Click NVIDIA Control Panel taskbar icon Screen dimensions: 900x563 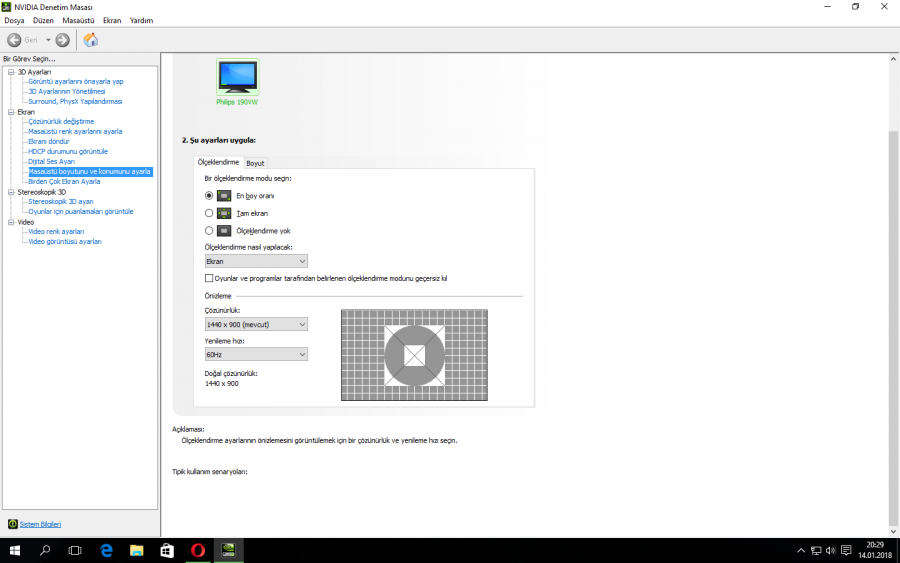pyautogui.click(x=228, y=551)
